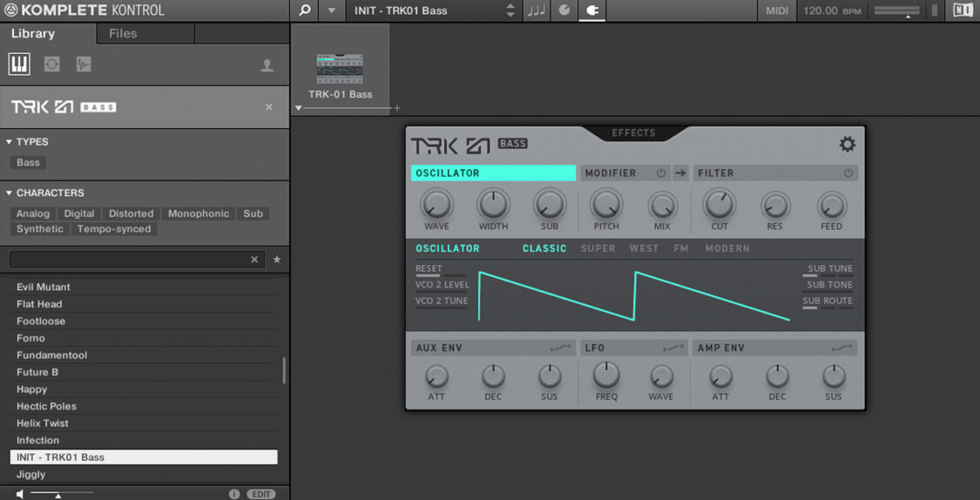Open the scale and arpeggiator notes icon
This screenshot has width=980, height=500.
[x=537, y=10]
